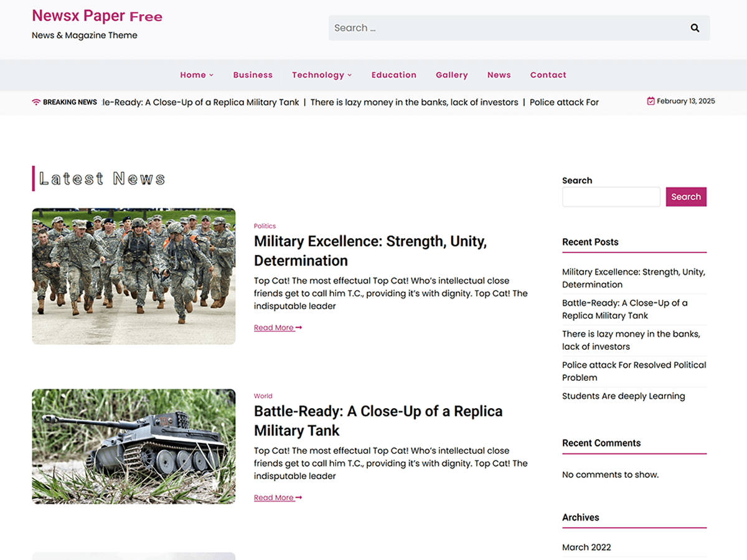Click the sidebar search input box
Viewport: 747px width, 560px height.
(x=611, y=197)
